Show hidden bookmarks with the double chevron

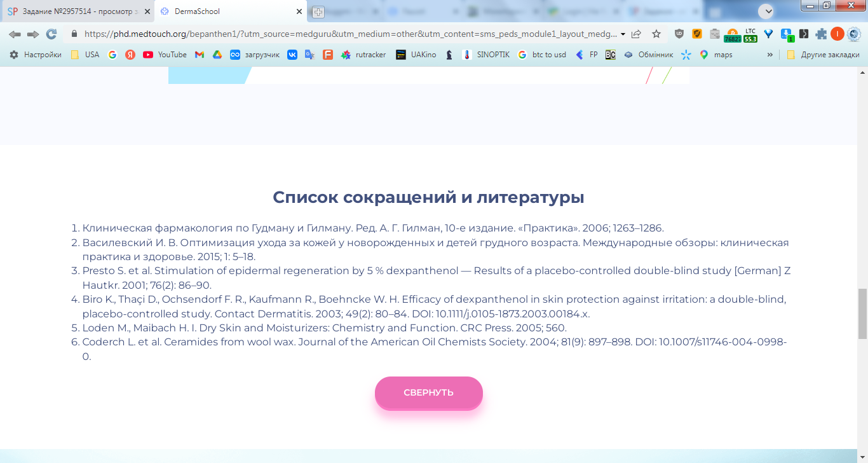(770, 55)
